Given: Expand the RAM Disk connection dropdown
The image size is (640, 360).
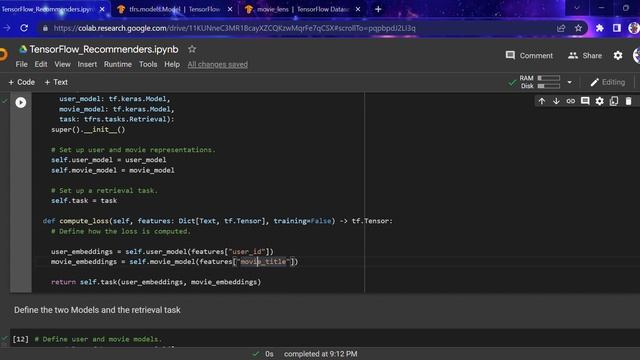Looking at the screenshot, I should (569, 82).
